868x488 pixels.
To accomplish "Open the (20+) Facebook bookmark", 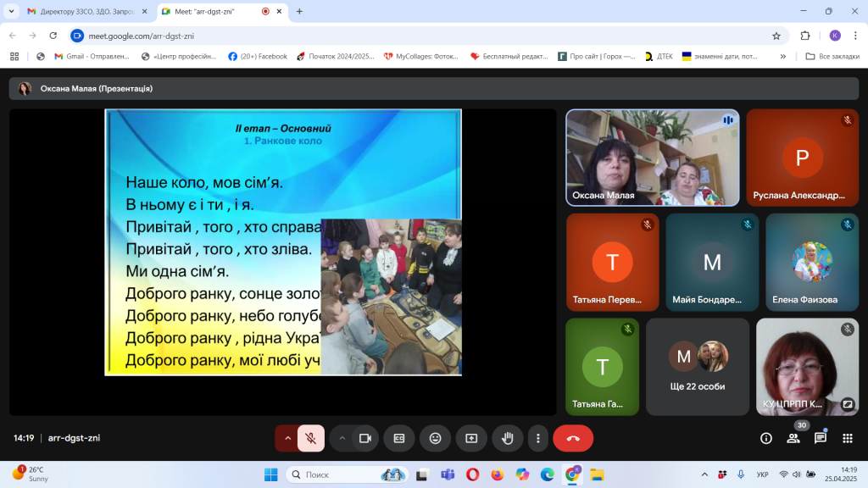I will point(258,57).
